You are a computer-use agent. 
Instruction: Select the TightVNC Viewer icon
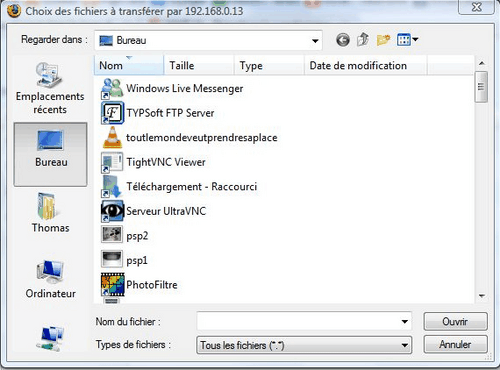pos(112,162)
